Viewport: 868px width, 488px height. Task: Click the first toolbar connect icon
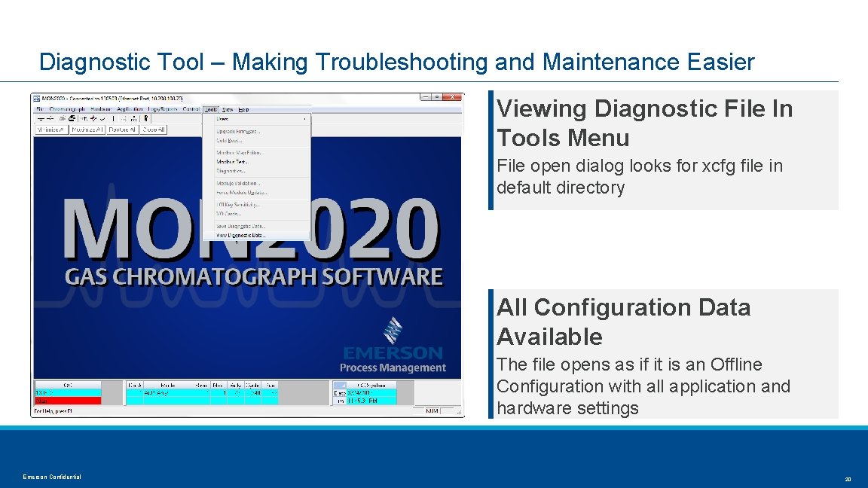pyautogui.click(x=41, y=118)
